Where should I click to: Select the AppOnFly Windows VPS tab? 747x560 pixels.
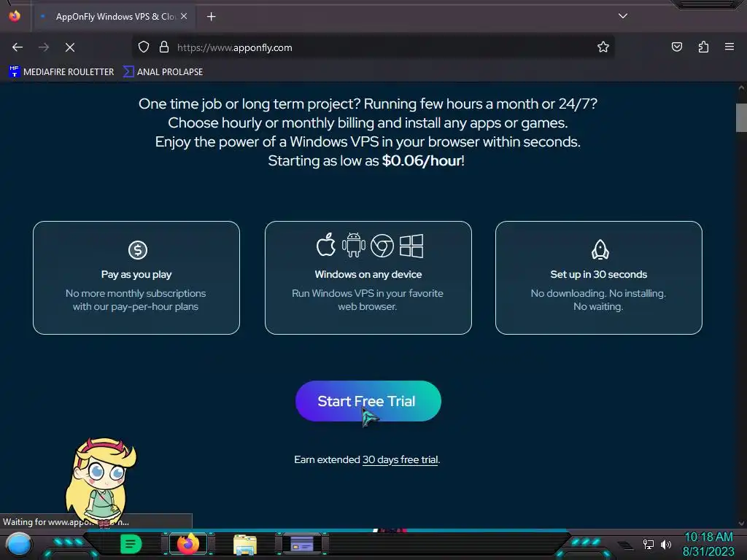114,17
